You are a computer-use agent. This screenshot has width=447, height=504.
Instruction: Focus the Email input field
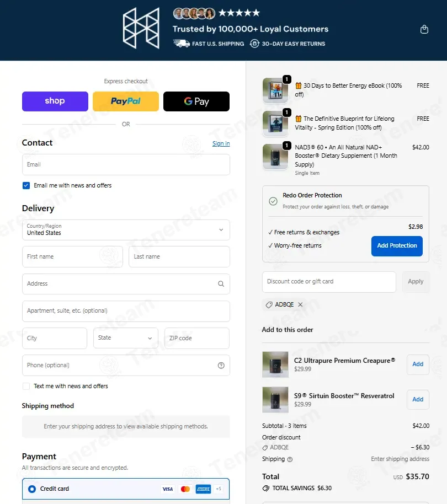(x=126, y=164)
